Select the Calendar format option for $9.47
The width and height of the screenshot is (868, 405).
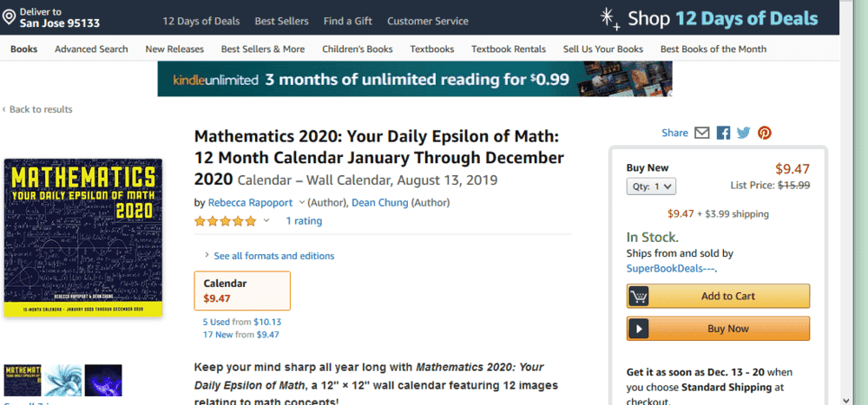(243, 291)
